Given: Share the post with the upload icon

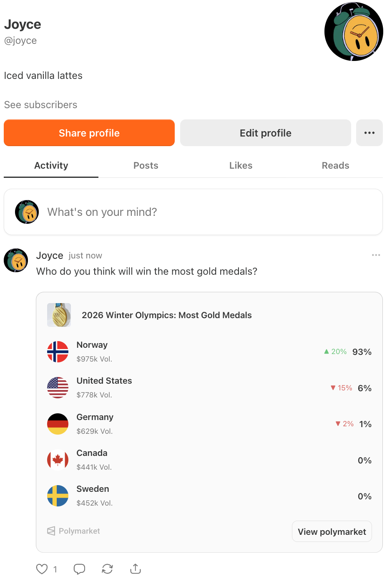Looking at the screenshot, I should (x=136, y=569).
